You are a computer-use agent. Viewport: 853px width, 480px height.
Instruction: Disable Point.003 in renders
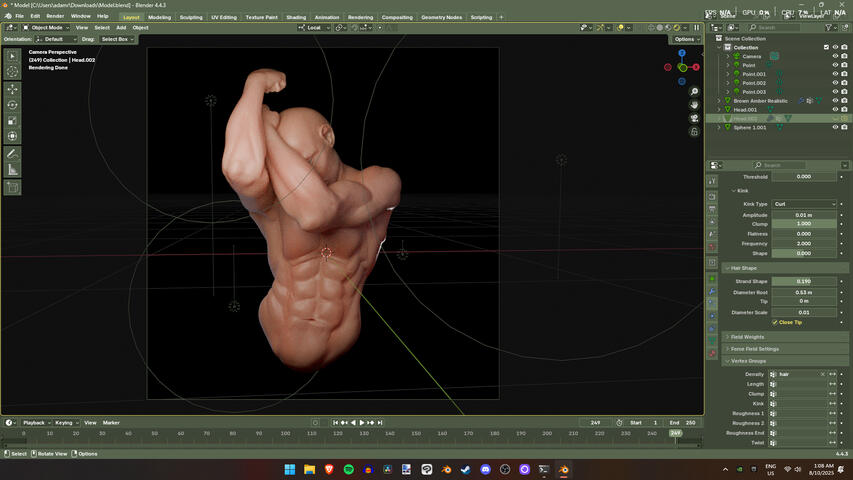coord(844,92)
